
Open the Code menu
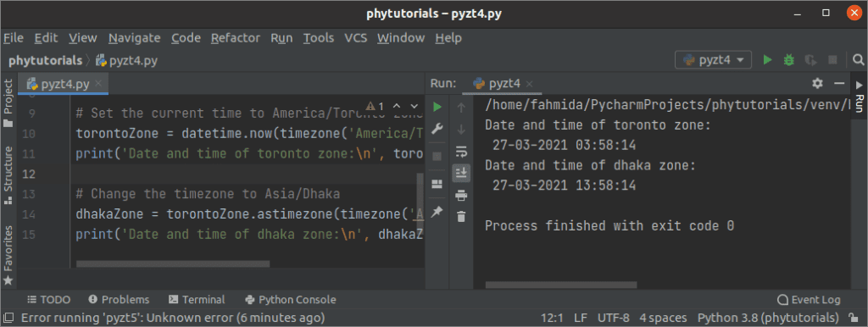186,37
